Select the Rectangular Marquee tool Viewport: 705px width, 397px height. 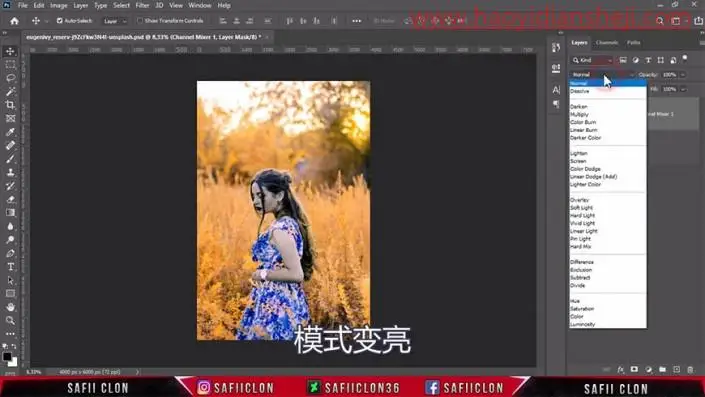(x=10, y=65)
